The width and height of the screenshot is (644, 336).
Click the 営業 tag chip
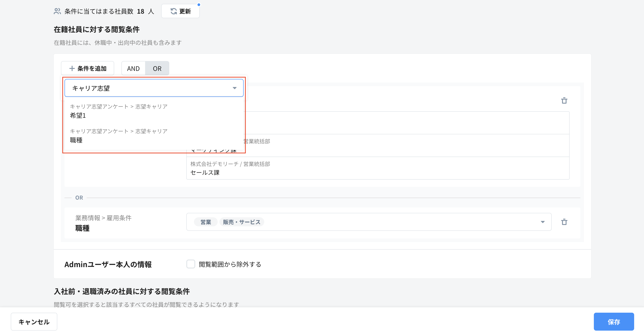206,222
